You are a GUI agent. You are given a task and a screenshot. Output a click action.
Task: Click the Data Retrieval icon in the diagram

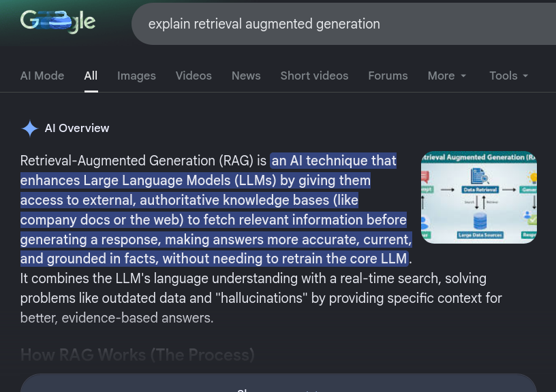(x=480, y=177)
